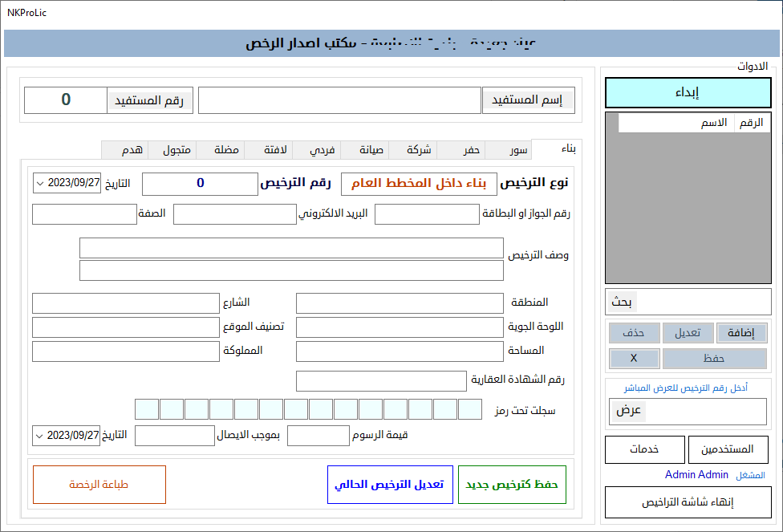Click the عرض display button
This screenshot has width=783, height=532.
pos(629,411)
